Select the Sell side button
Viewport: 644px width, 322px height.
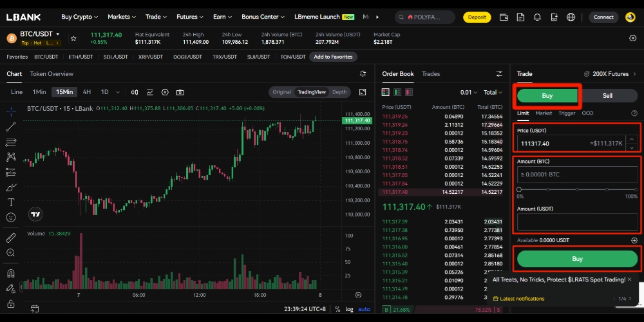tap(607, 95)
